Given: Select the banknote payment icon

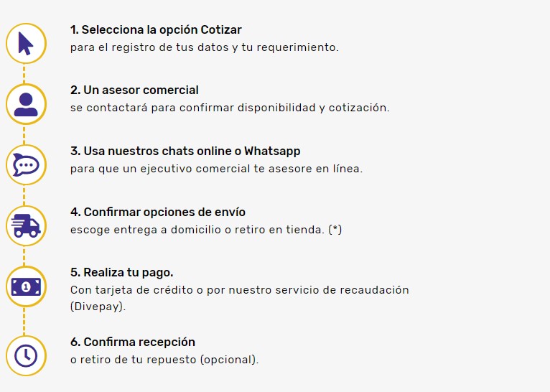Looking at the screenshot, I should click(26, 286).
